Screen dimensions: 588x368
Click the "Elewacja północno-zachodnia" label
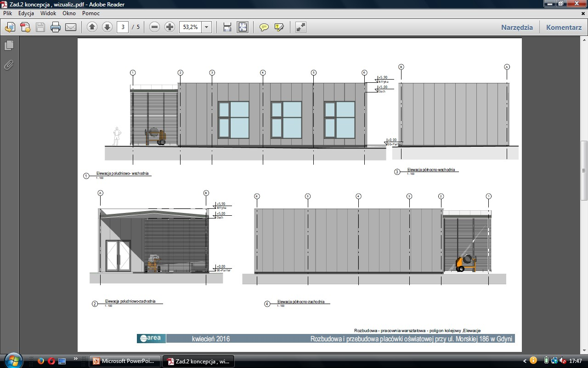click(x=301, y=302)
